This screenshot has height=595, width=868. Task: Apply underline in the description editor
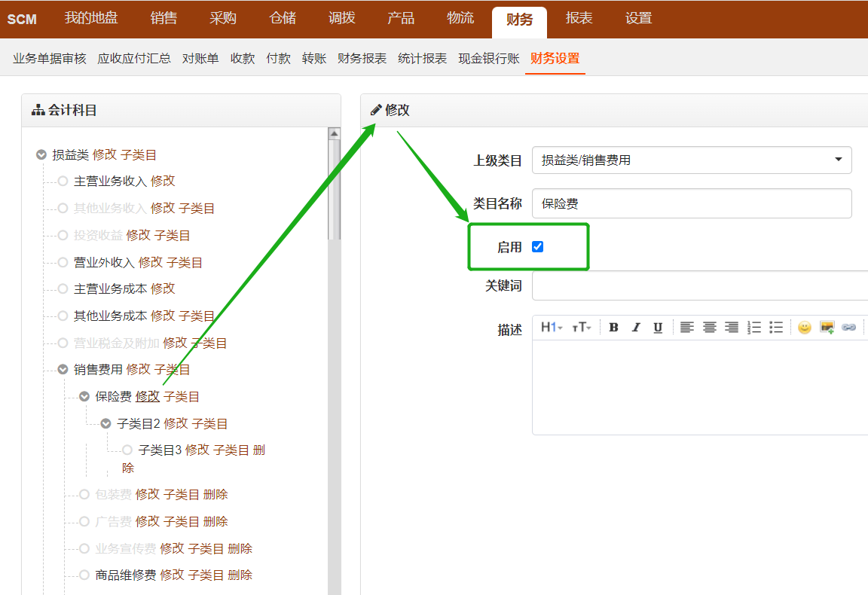tap(658, 327)
